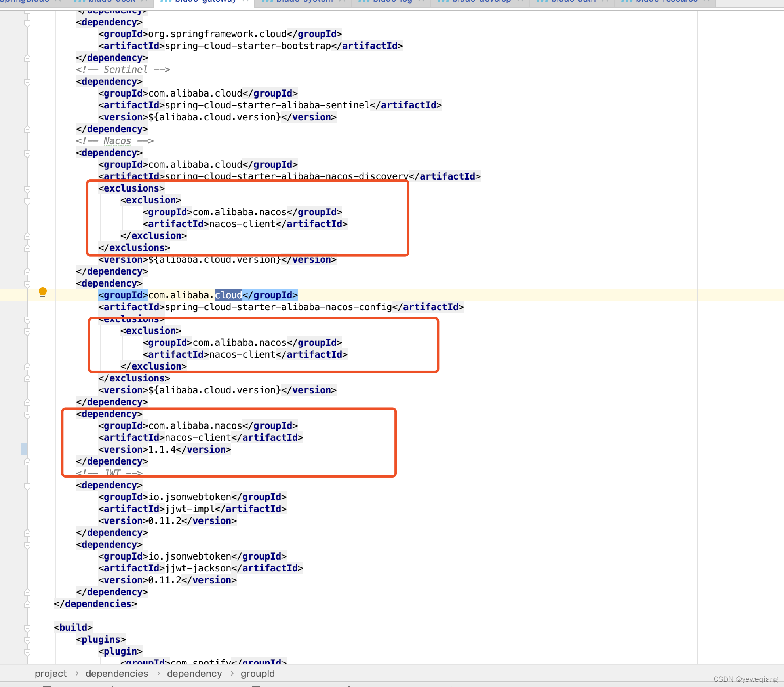Collapse the build section fold arrow
The image size is (784, 687).
[27, 628]
